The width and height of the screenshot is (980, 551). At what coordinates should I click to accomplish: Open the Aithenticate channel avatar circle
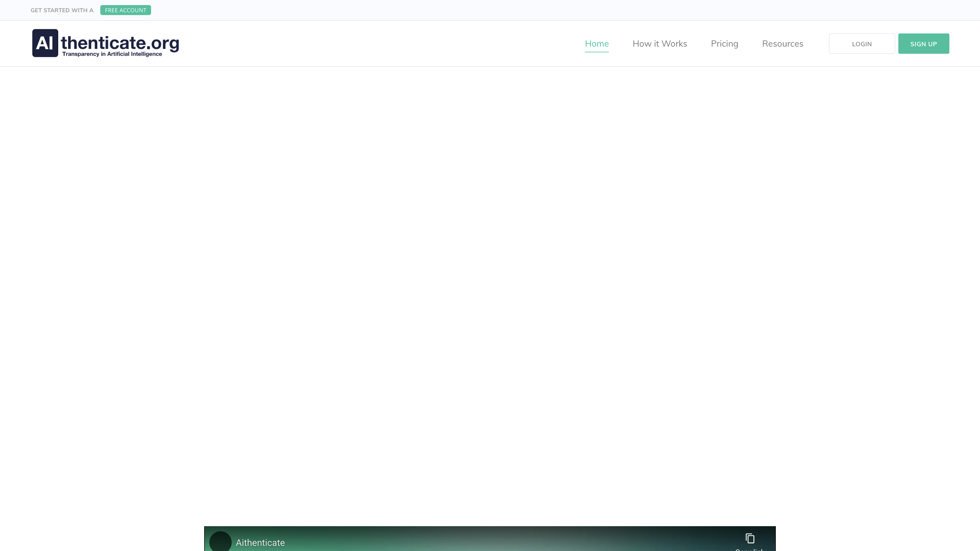tap(220, 542)
